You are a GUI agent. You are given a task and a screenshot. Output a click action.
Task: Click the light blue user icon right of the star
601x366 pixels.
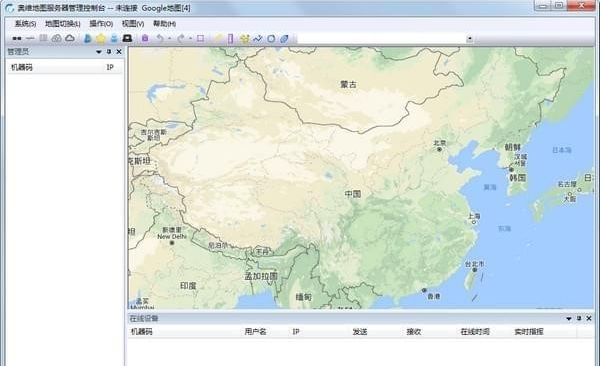pos(114,38)
